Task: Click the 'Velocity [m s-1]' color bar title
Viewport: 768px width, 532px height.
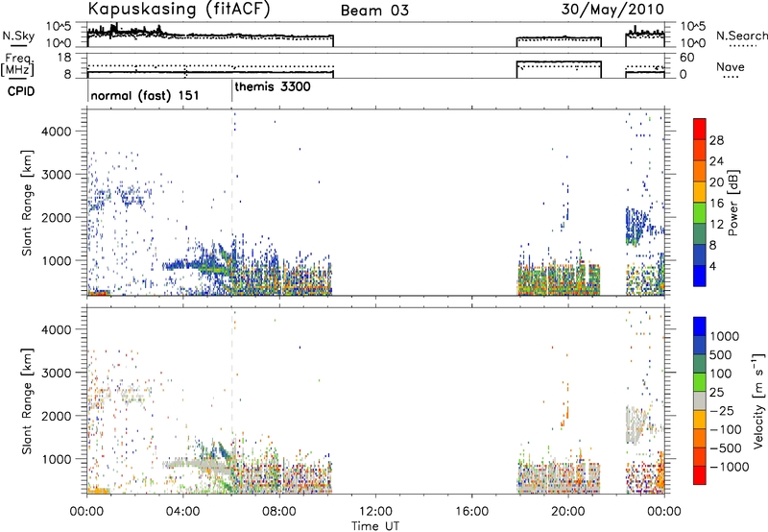Action: 758,400
